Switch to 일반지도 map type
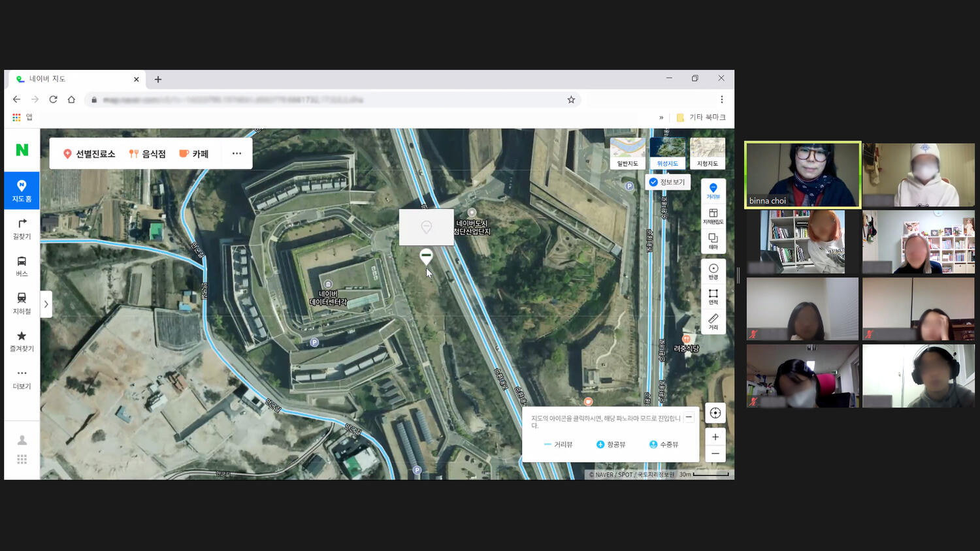 pos(628,153)
